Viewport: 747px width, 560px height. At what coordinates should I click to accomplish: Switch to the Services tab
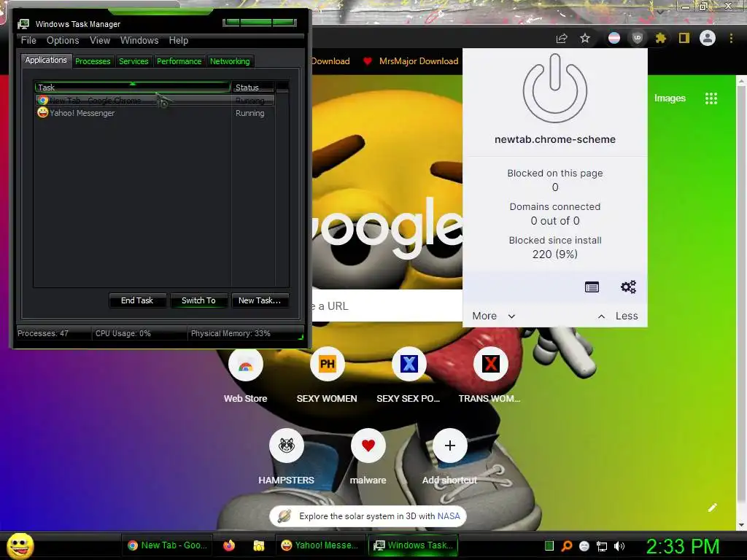[x=133, y=61]
